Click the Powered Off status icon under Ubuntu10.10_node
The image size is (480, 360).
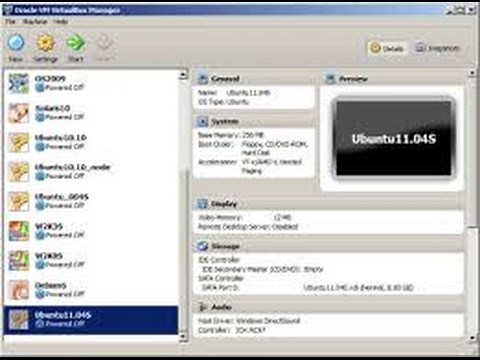(x=40, y=176)
